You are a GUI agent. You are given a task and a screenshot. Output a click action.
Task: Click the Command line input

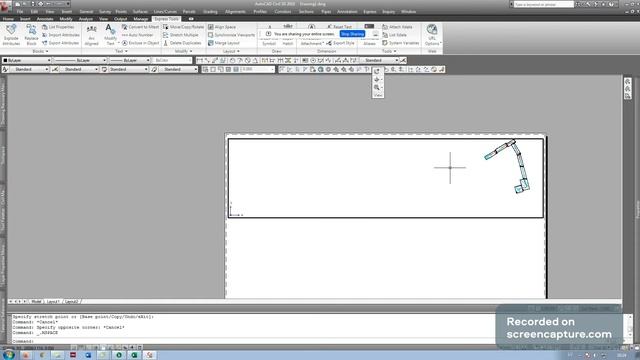click(x=253, y=341)
